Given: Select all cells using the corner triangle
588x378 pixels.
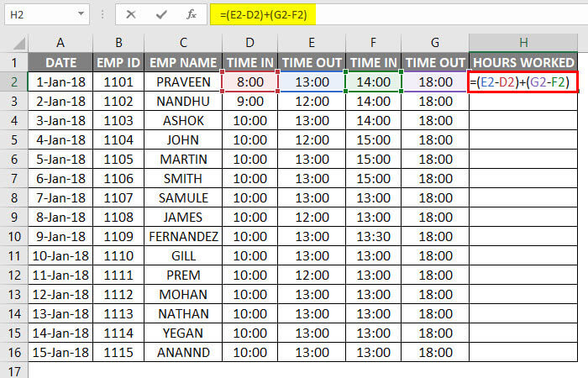Looking at the screenshot, I should coord(18,43).
